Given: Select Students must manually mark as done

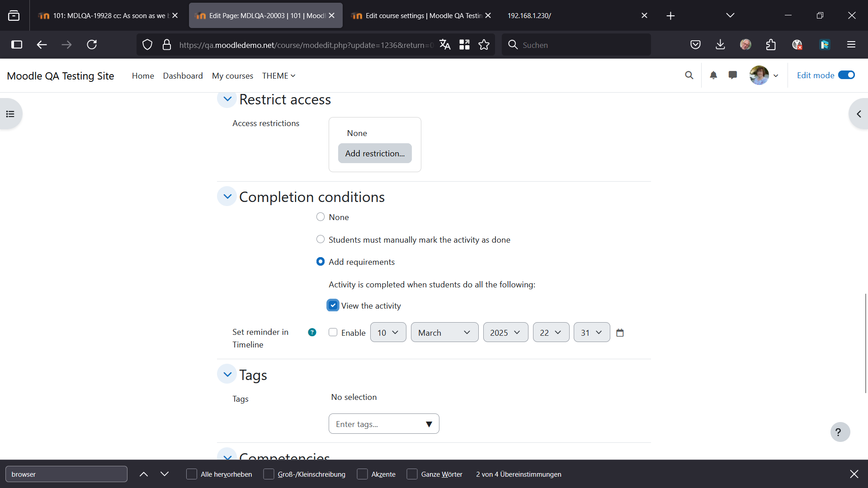Looking at the screenshot, I should 321,239.
